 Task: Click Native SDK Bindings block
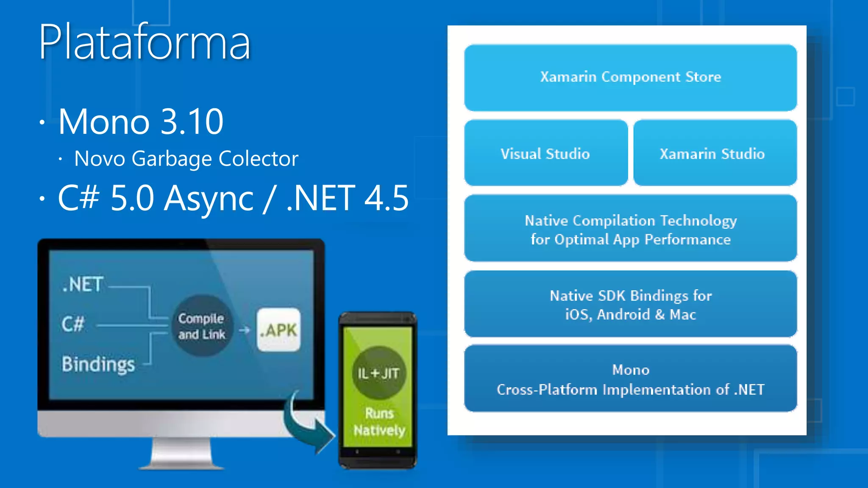click(x=630, y=304)
